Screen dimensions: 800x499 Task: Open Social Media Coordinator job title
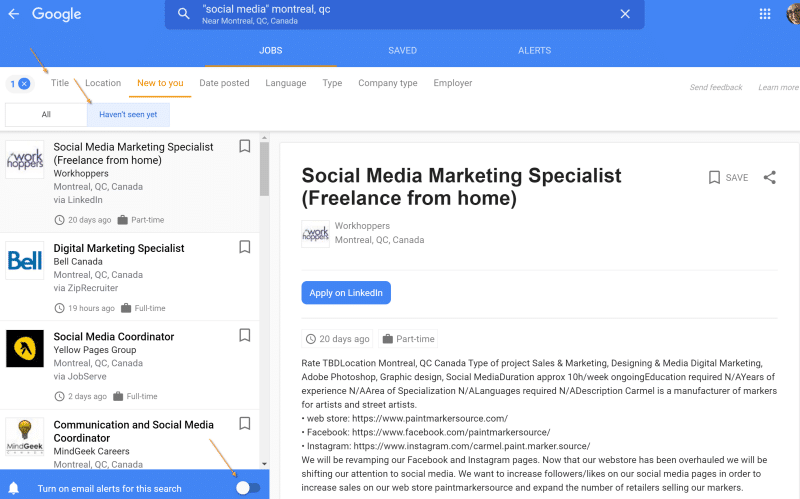tap(114, 336)
